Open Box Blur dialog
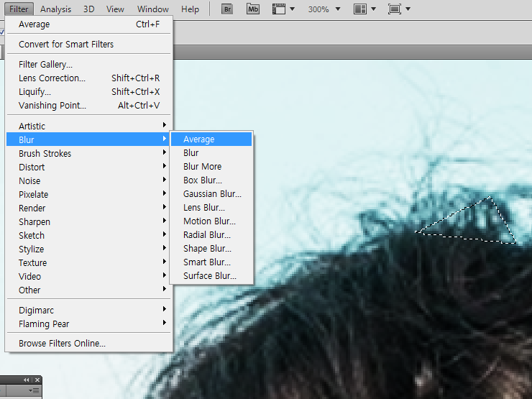Screen dimensions: 532x399 coord(211,180)
